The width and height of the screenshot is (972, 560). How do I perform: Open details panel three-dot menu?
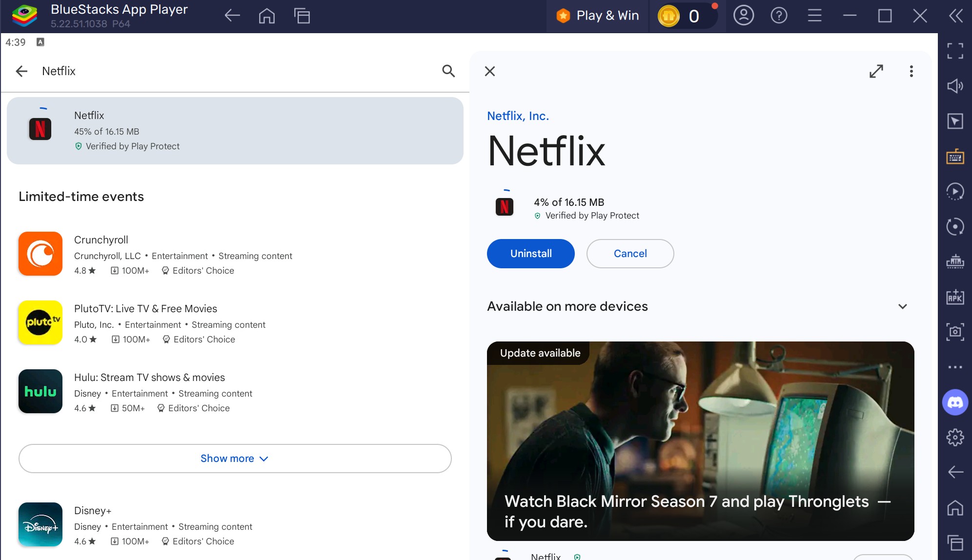[911, 71]
